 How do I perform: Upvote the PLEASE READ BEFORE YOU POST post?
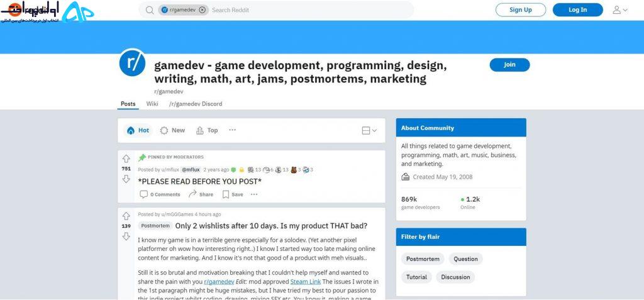(x=126, y=158)
